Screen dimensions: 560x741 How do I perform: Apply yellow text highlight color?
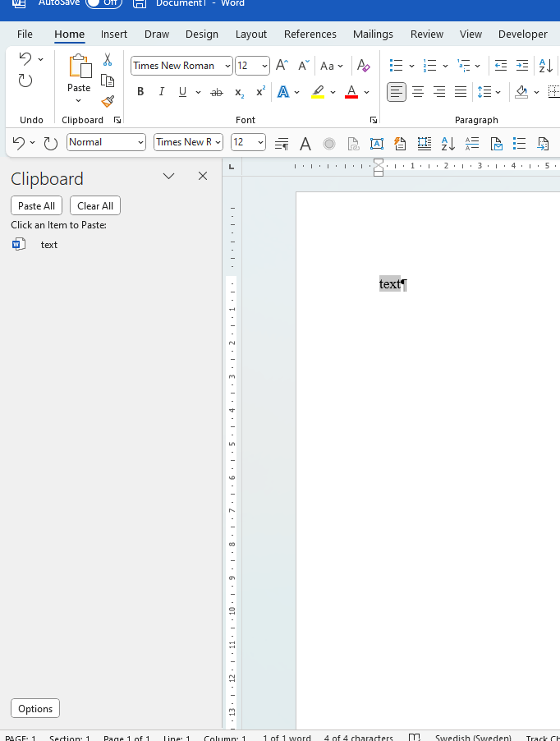[318, 92]
